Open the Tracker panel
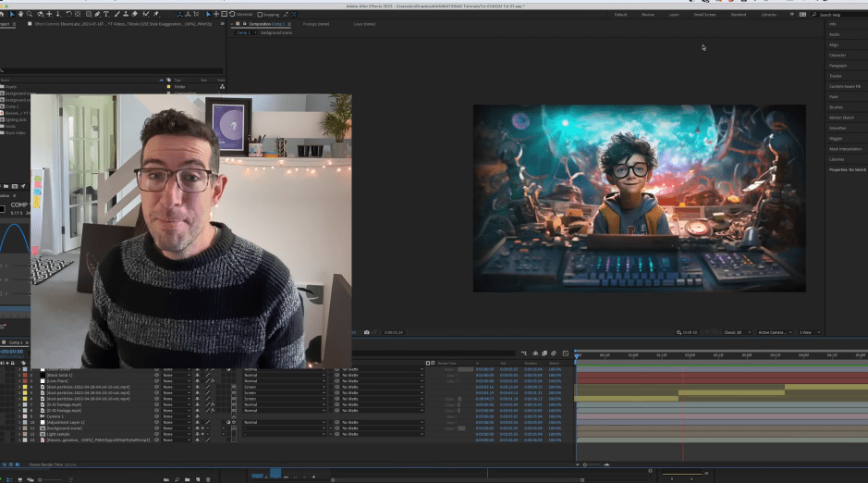This screenshot has height=483, width=868. (836, 76)
